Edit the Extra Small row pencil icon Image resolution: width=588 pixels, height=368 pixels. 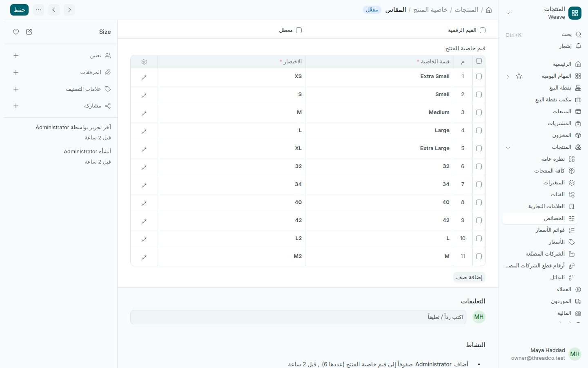(x=144, y=77)
